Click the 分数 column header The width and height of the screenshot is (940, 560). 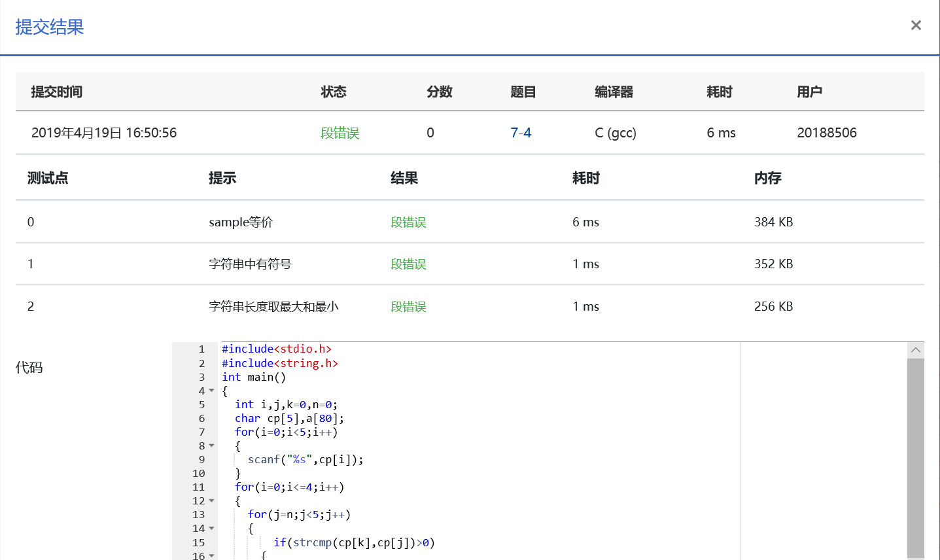440,92
